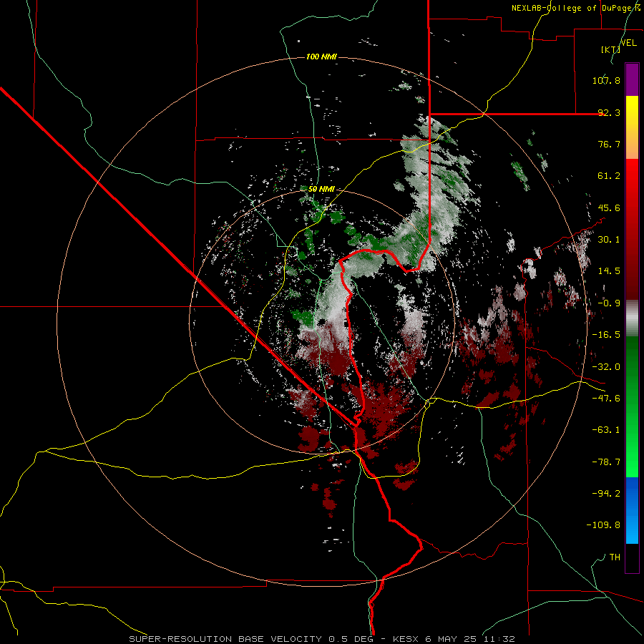Click the -47.6 legend value
The height and width of the screenshot is (644, 644).
coord(606,399)
